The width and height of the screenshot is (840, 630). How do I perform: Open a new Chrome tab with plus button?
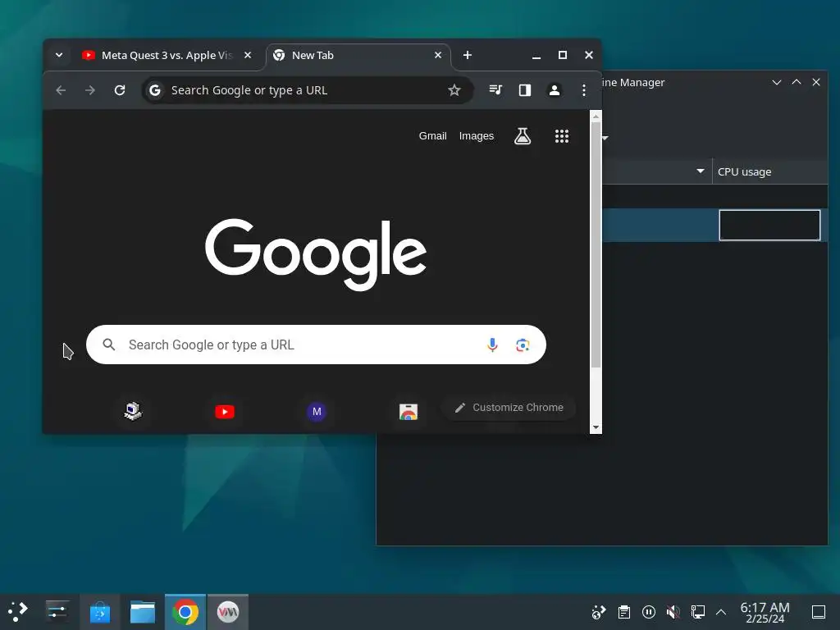467,55
